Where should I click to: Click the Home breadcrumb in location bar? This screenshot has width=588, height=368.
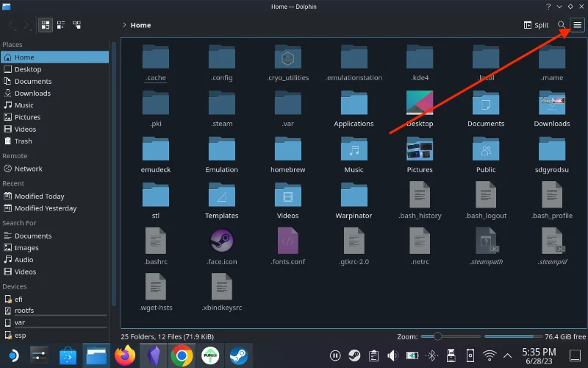(140, 25)
